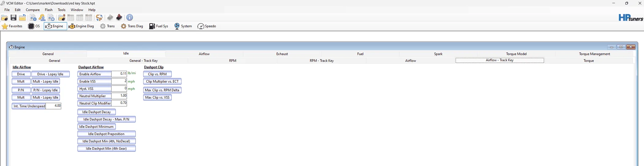Select the General - Track Key subtab

click(144, 61)
